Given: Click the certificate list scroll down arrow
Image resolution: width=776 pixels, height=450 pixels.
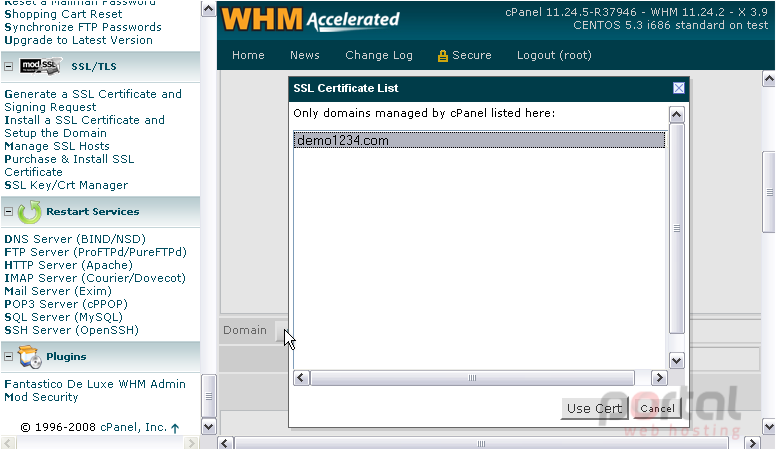Looking at the screenshot, I should point(677,360).
